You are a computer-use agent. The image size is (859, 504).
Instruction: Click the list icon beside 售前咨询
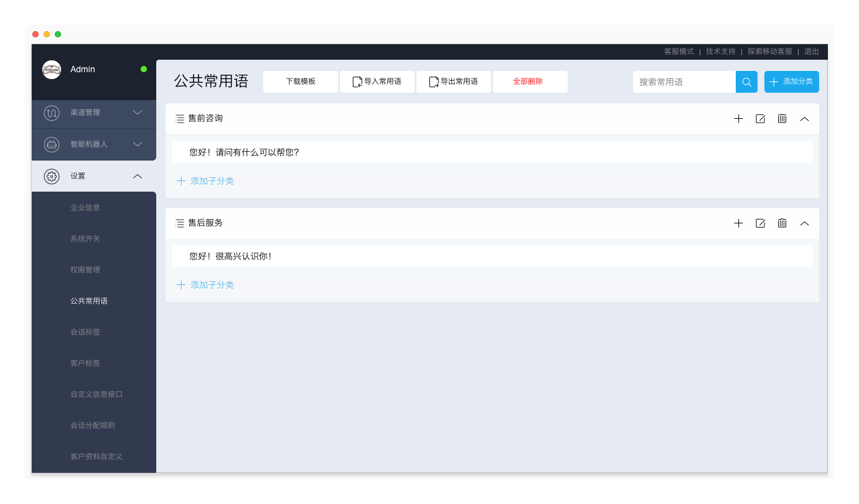tap(180, 119)
